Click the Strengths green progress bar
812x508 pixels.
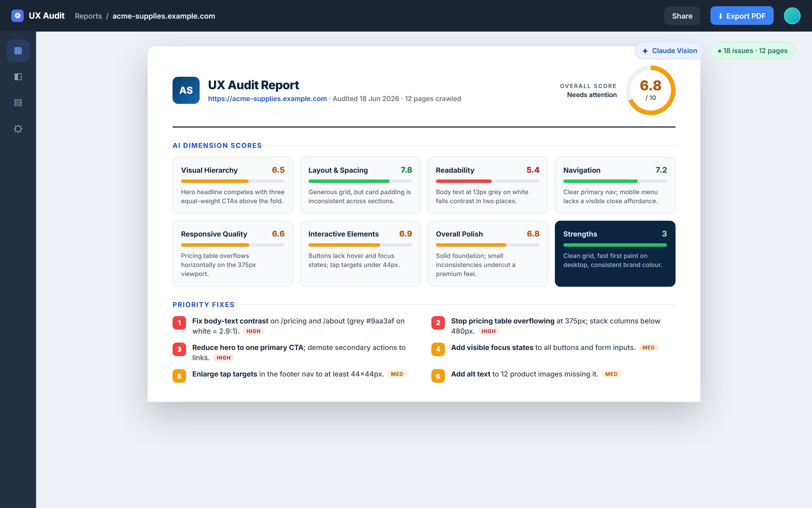tap(615, 245)
